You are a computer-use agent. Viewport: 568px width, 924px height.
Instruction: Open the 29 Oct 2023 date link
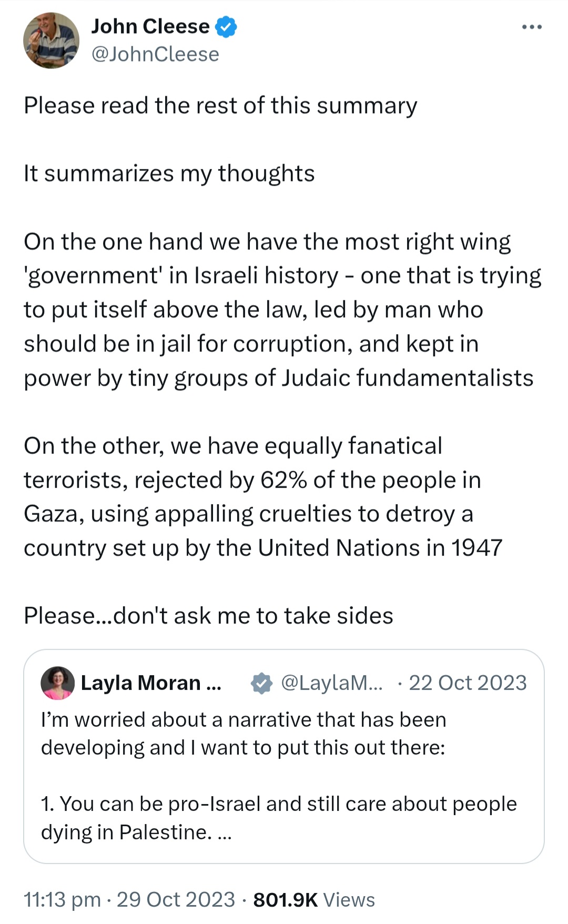(176, 899)
